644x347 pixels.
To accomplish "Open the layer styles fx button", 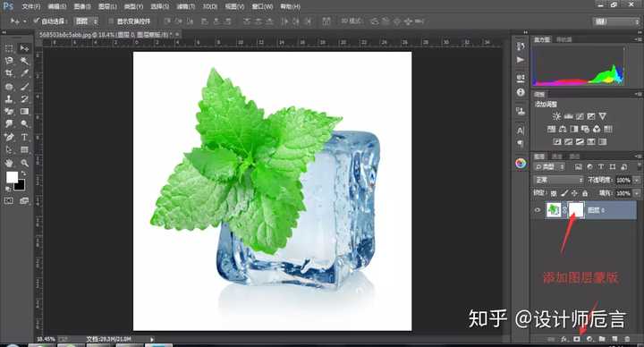I will click(563, 339).
